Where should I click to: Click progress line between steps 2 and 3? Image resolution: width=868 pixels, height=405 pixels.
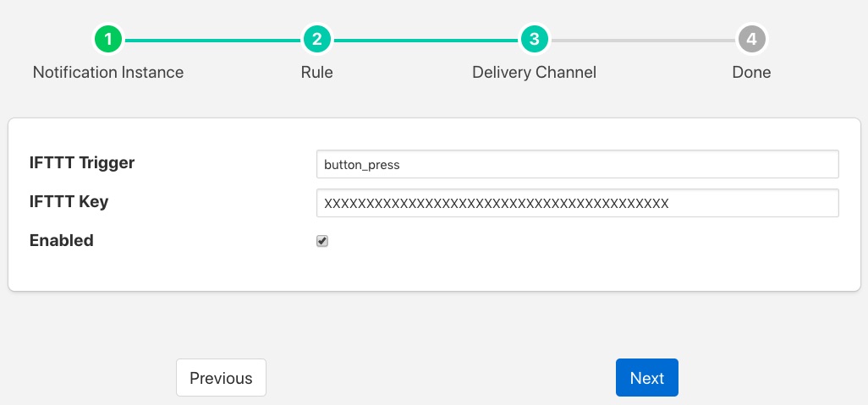425,40
